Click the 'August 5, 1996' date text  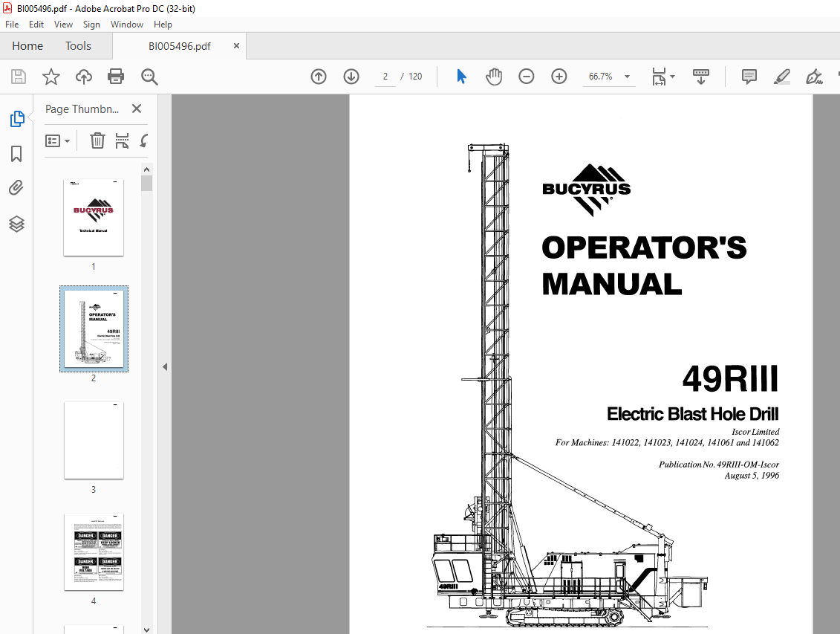click(752, 476)
